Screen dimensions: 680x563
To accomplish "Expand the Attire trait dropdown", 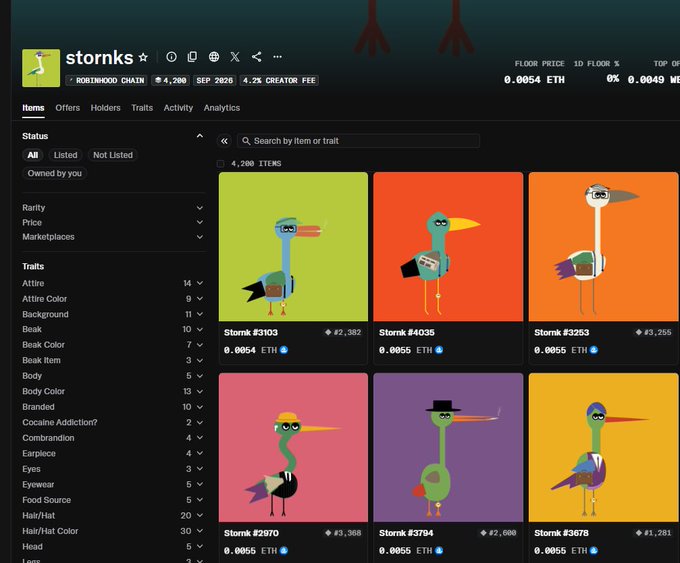I will click(113, 283).
